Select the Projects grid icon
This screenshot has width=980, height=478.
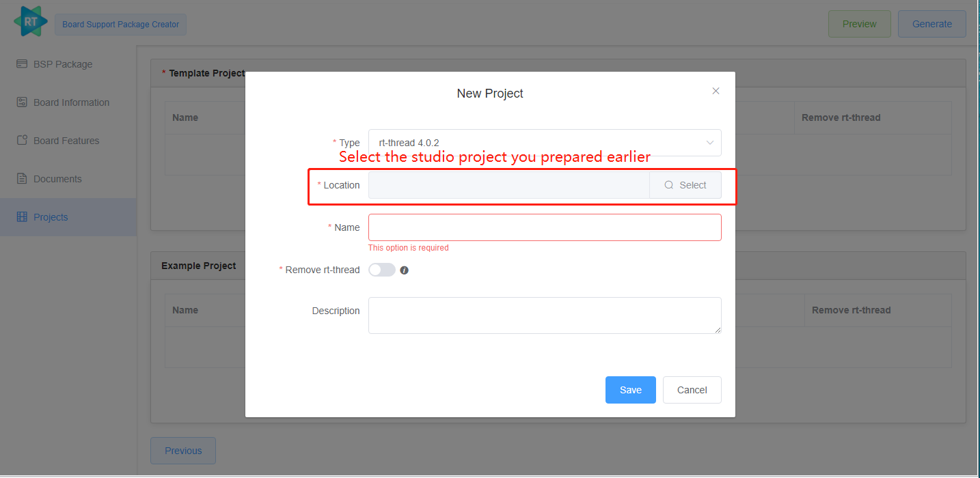click(21, 216)
